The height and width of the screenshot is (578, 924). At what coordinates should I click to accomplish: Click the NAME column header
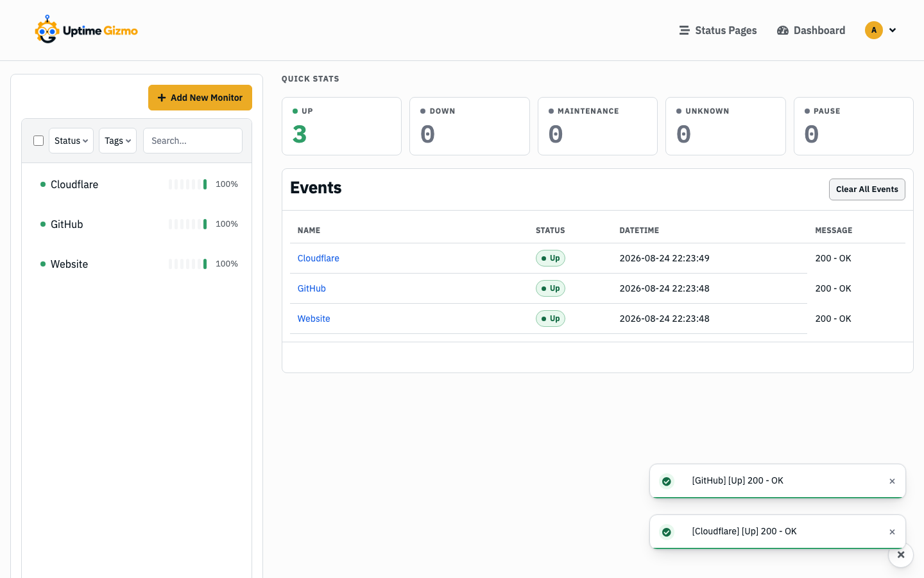click(309, 231)
